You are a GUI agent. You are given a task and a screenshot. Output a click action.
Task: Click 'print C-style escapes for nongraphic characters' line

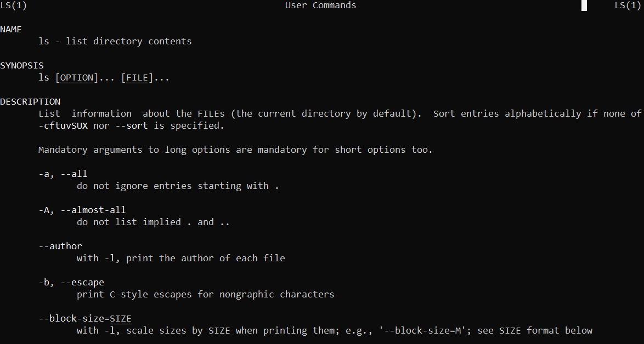(x=205, y=294)
